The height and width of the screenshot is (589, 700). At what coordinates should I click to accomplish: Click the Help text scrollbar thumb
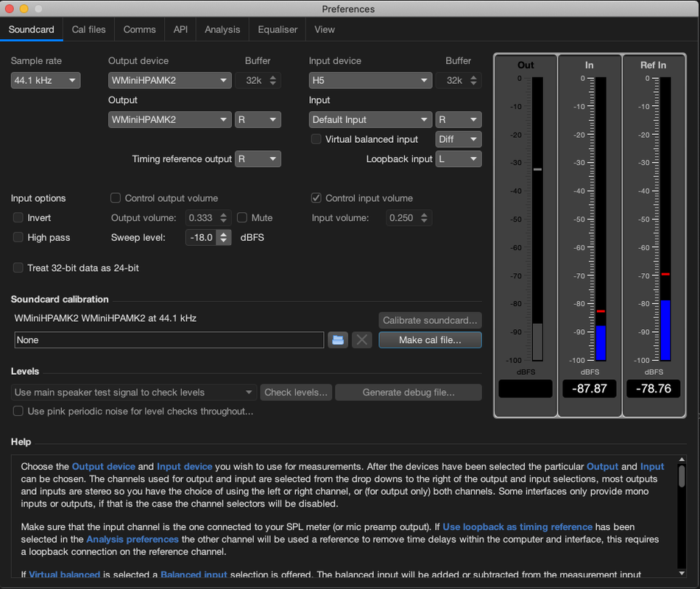pos(682,476)
